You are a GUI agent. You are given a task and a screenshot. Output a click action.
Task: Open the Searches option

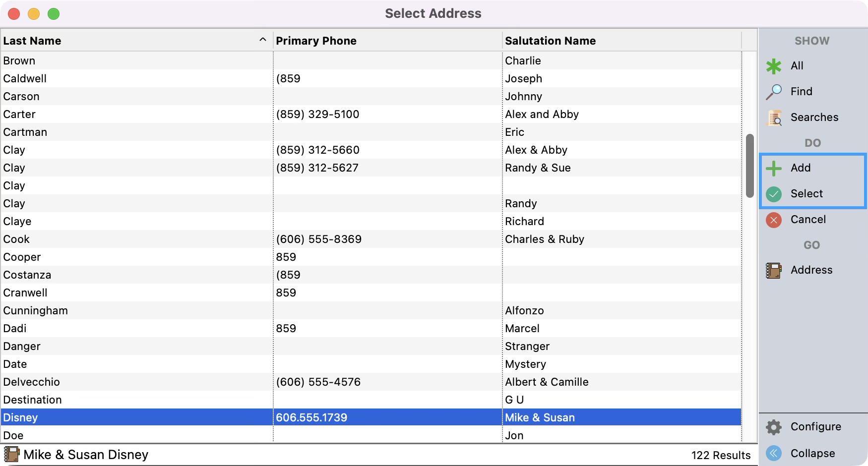click(814, 117)
